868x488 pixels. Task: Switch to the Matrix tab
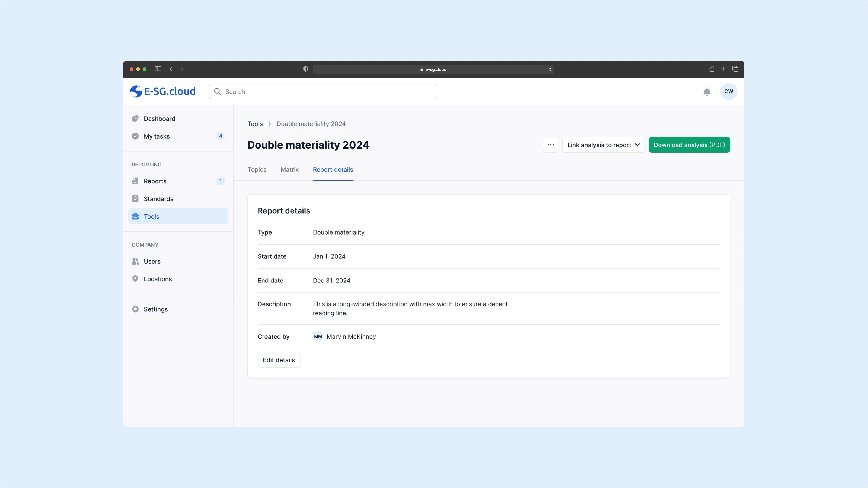tap(289, 169)
